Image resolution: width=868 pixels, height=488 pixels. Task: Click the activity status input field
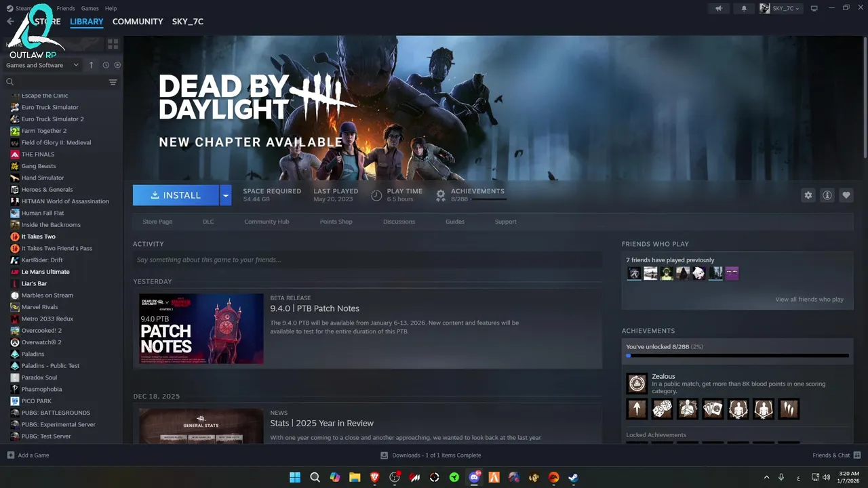point(368,260)
